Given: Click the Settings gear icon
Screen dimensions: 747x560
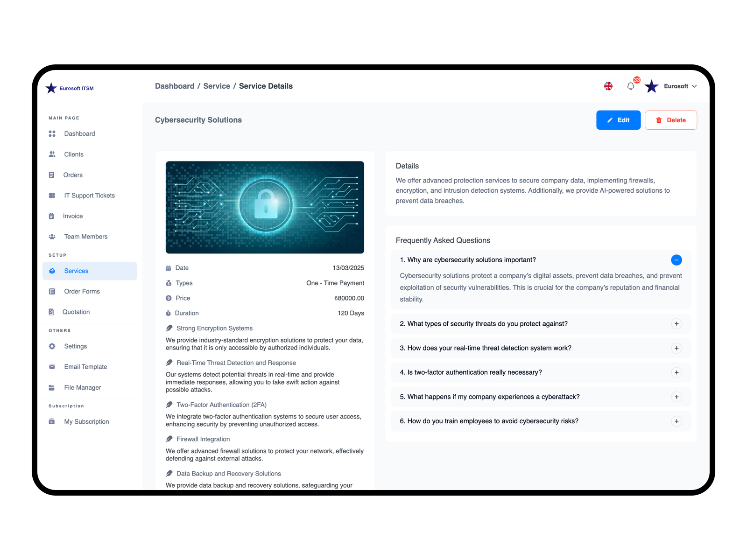Looking at the screenshot, I should point(52,346).
